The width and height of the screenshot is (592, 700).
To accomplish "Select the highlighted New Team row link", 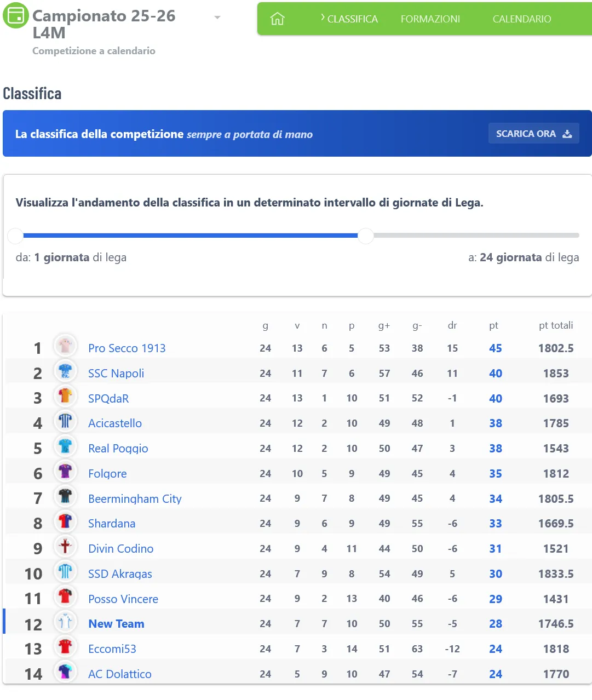I will pos(116,624).
